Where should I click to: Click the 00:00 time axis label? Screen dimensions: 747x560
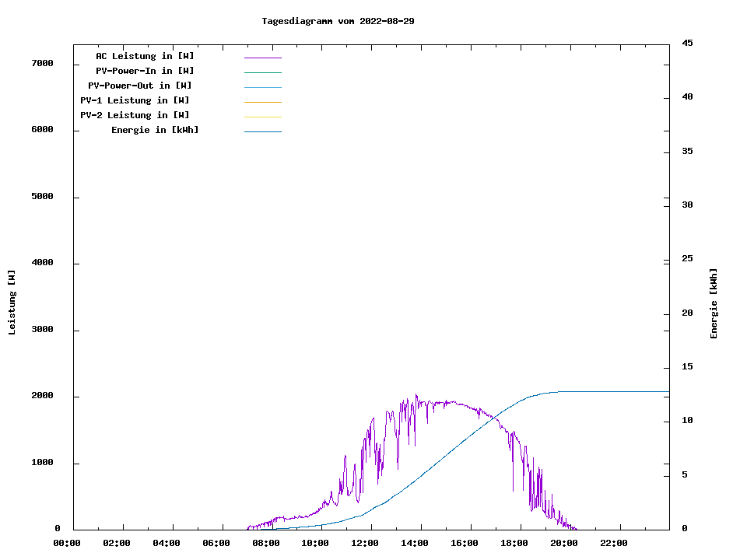[67, 543]
